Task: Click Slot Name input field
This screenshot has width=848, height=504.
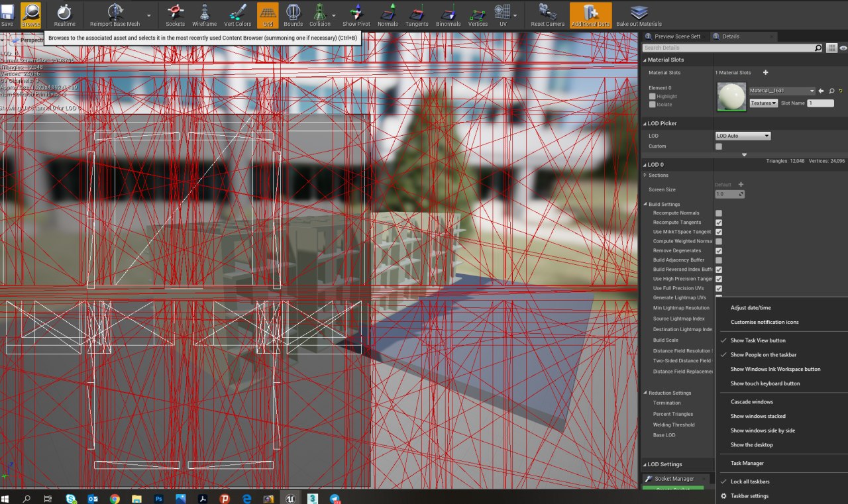Action: (x=820, y=103)
